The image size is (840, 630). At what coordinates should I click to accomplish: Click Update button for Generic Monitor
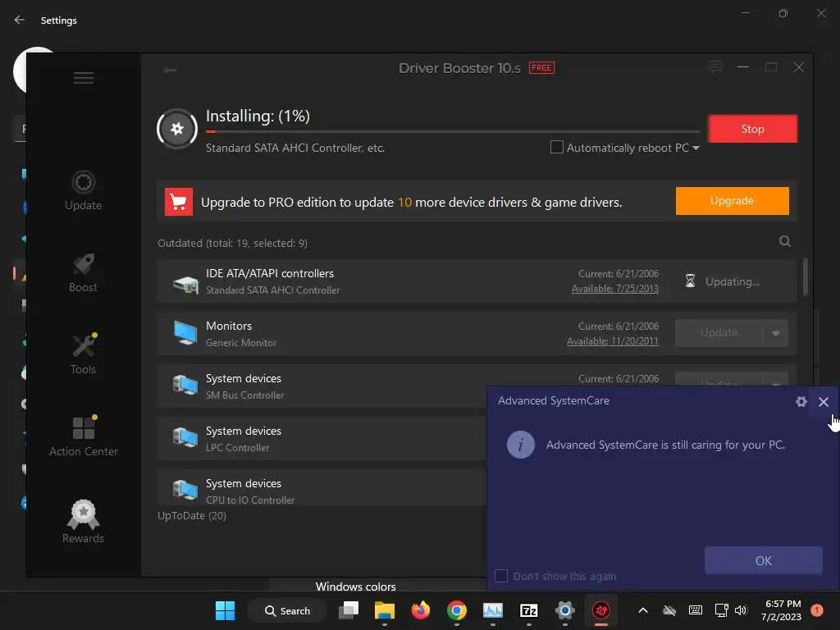[x=719, y=333]
